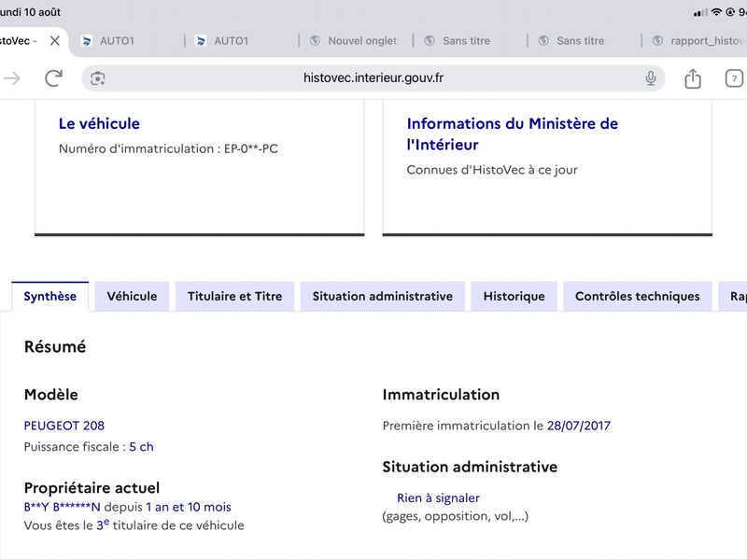This screenshot has width=747, height=560.
Task: Click the Puissance fiscale 5 ch value
Action: (142, 447)
